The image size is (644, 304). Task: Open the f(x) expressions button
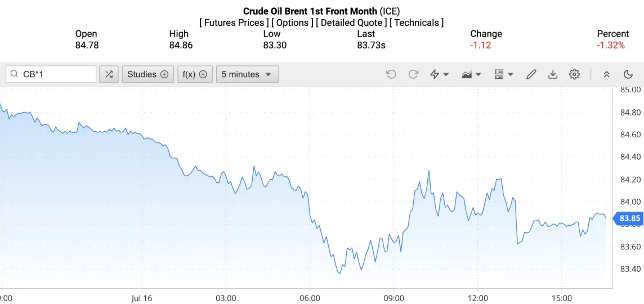tap(195, 74)
